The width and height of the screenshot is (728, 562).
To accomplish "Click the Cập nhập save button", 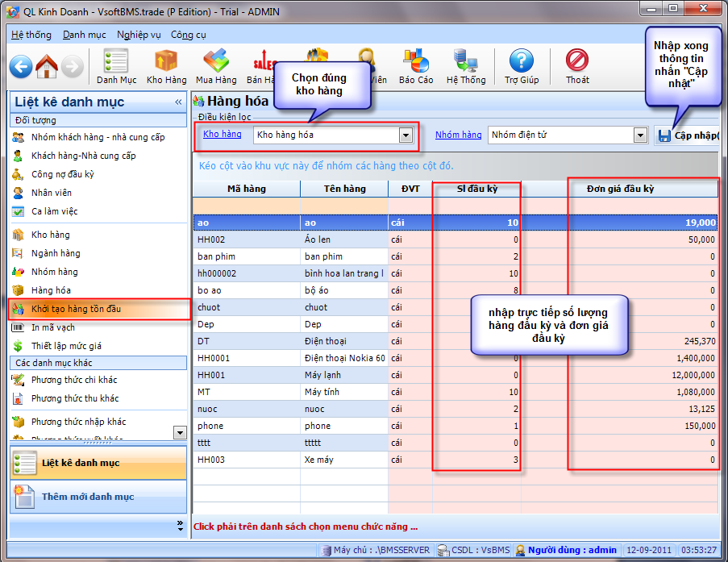I will coord(687,135).
